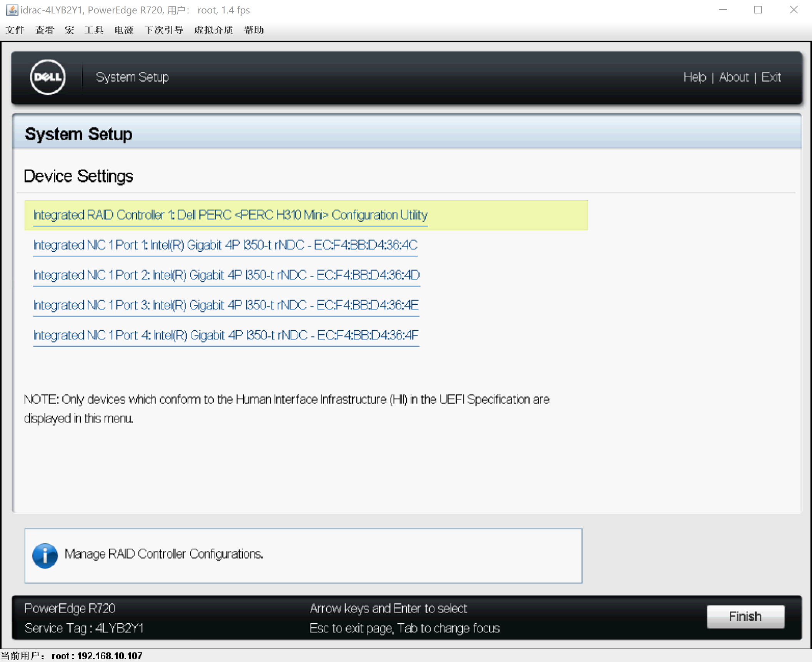Open the 文件 menu
The image size is (812, 662).
15,30
